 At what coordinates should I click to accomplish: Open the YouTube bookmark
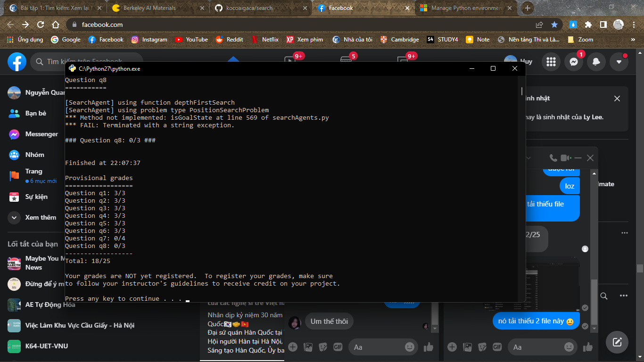tap(191, 40)
